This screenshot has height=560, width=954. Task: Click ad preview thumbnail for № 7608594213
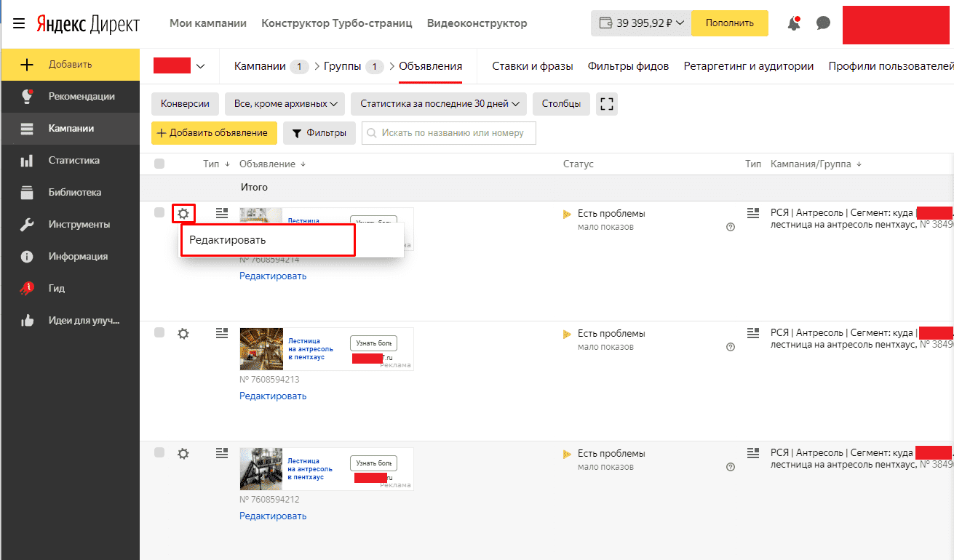pos(261,349)
